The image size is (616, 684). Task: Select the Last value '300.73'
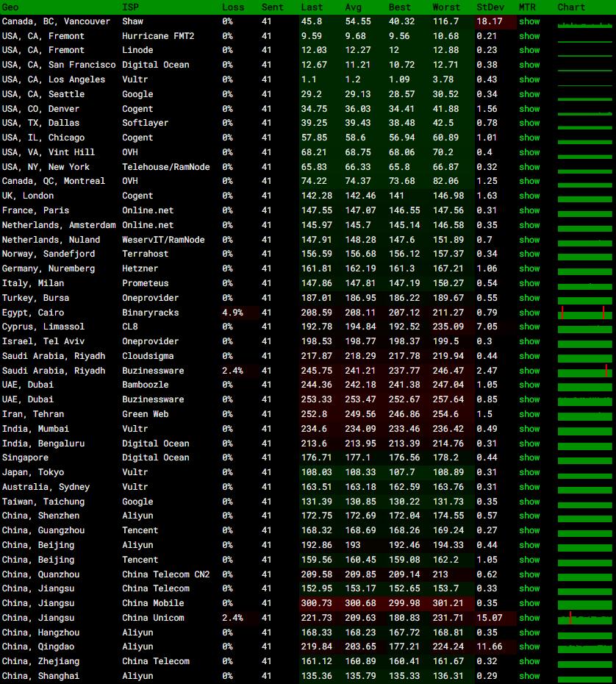point(317,603)
